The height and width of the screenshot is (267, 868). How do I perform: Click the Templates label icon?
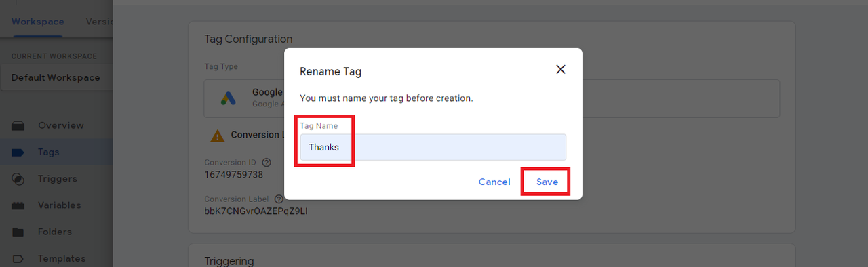pos(18,258)
